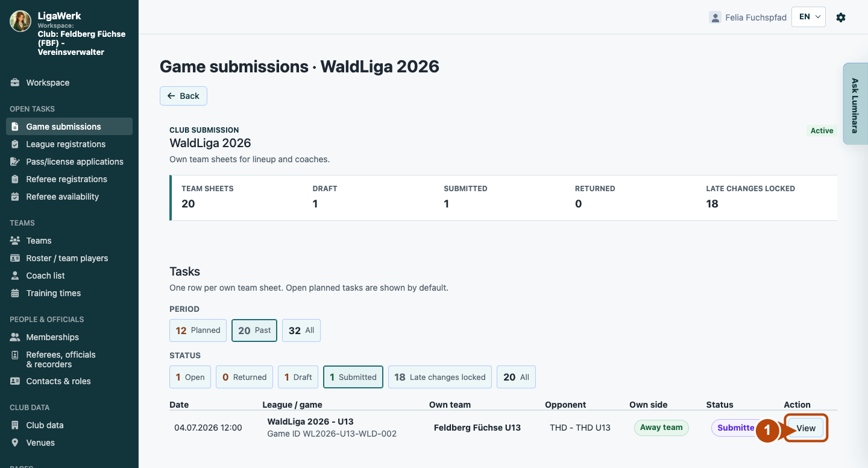Screen dimensions: 868x468
Task: Click the user avatar icon beside Felia Fuchspfad
Action: pyautogui.click(x=715, y=17)
